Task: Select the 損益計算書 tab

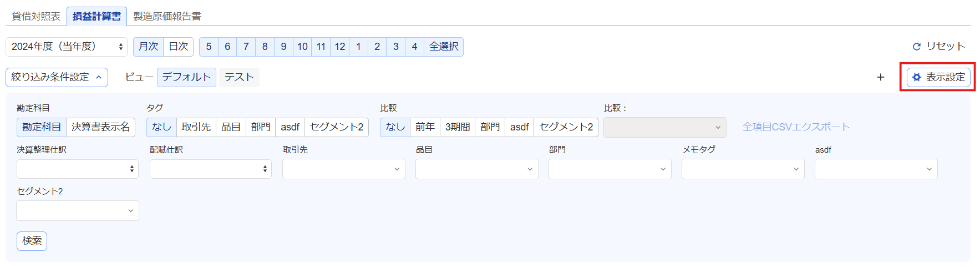Action: pyautogui.click(x=97, y=16)
